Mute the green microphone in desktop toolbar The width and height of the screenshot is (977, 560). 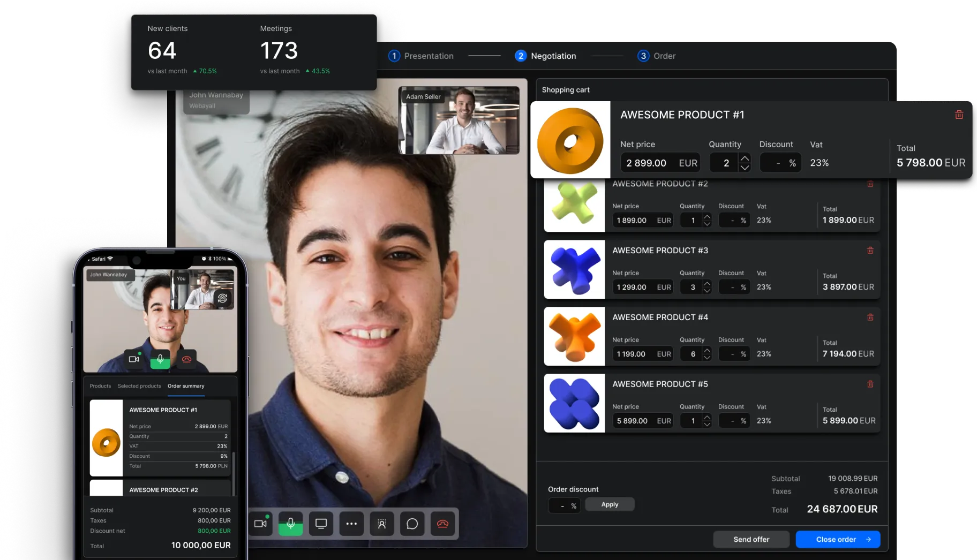coord(290,524)
